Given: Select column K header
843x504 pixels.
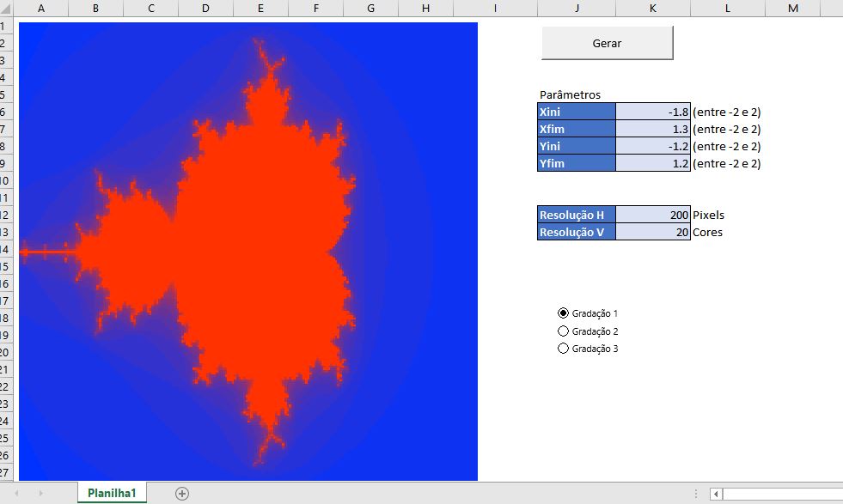Looking at the screenshot, I should click(x=653, y=8).
